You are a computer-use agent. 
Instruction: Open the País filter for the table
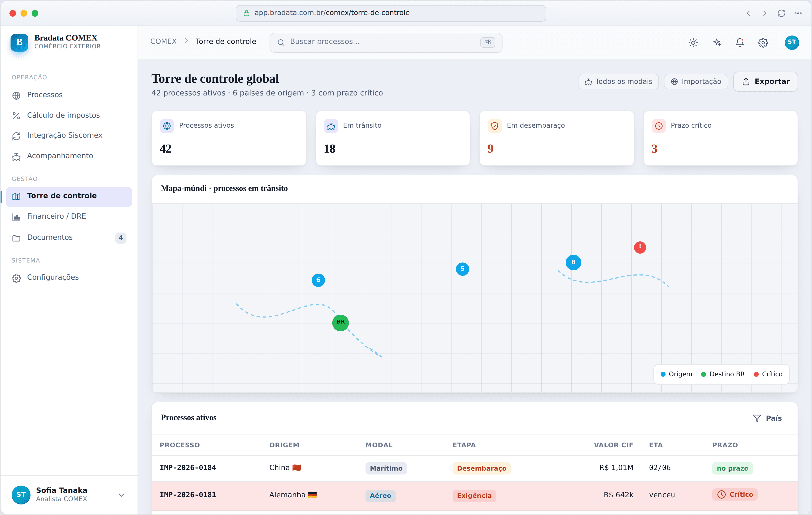pyautogui.click(x=767, y=418)
